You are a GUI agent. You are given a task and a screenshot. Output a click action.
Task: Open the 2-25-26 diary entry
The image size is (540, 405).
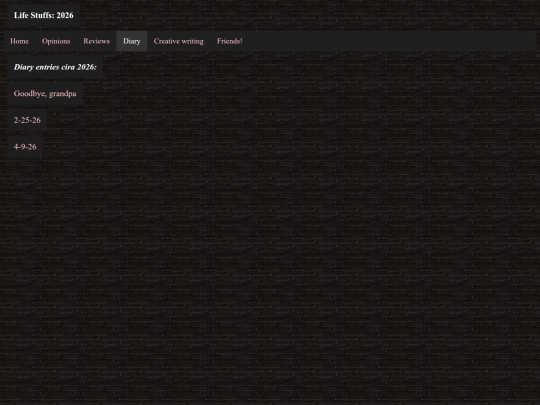(27, 120)
